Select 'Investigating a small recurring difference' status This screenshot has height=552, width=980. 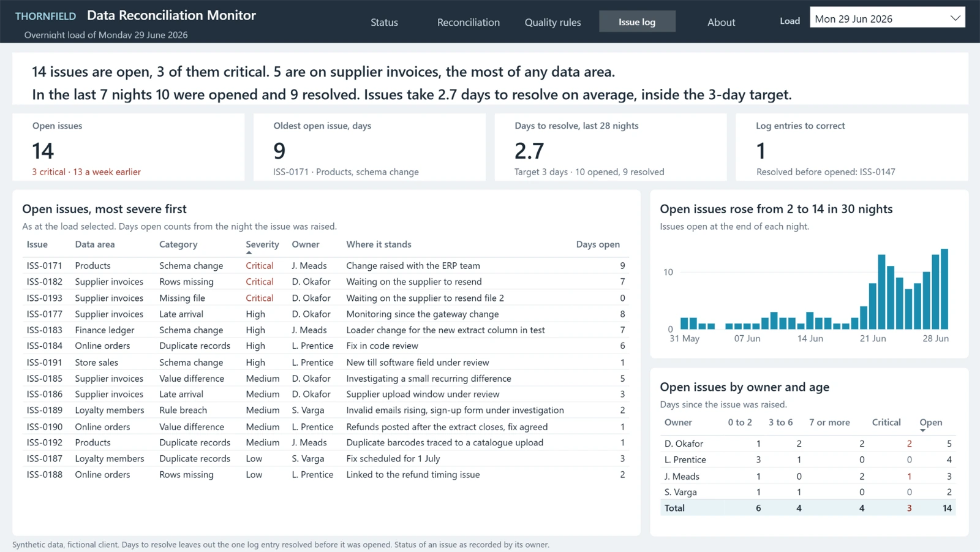[x=428, y=378]
